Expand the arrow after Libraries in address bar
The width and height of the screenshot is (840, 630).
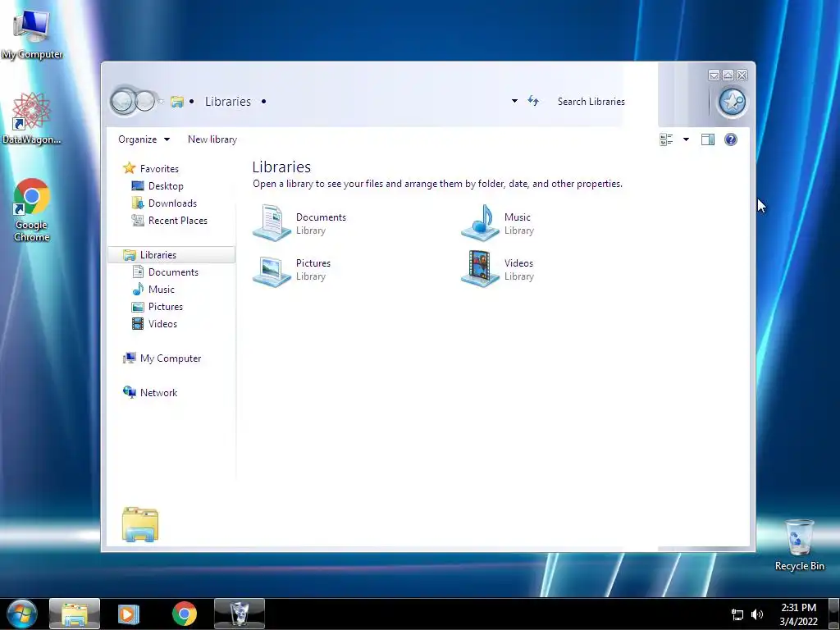tap(263, 101)
